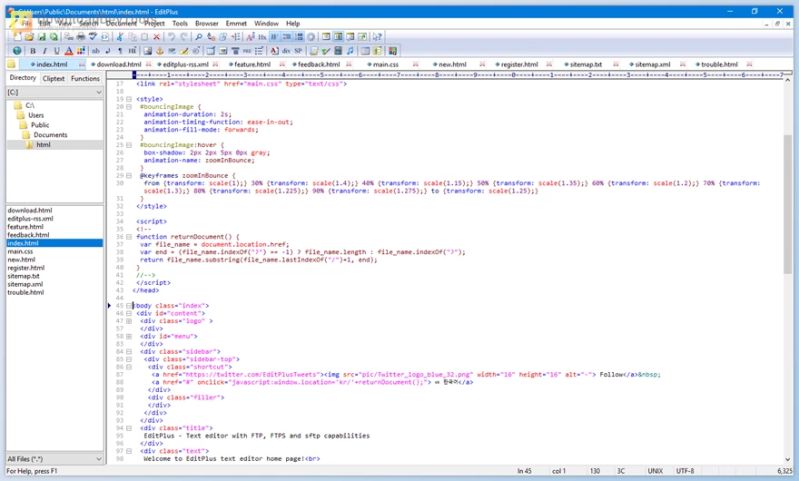Viewport: 799px width, 481px height.
Task: Toggle the Directory Window toolbar button
Action: [x=338, y=37]
